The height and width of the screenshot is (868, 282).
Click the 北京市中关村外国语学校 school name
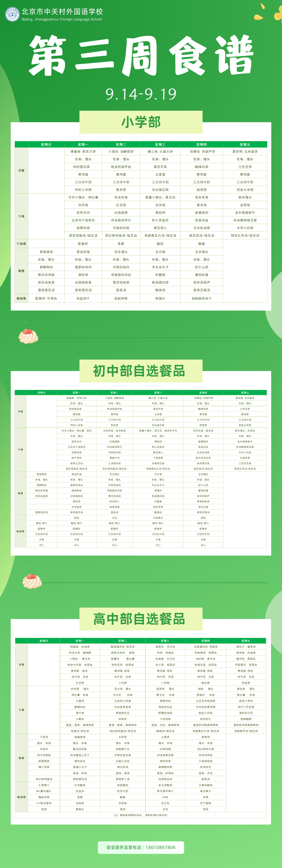[62, 12]
